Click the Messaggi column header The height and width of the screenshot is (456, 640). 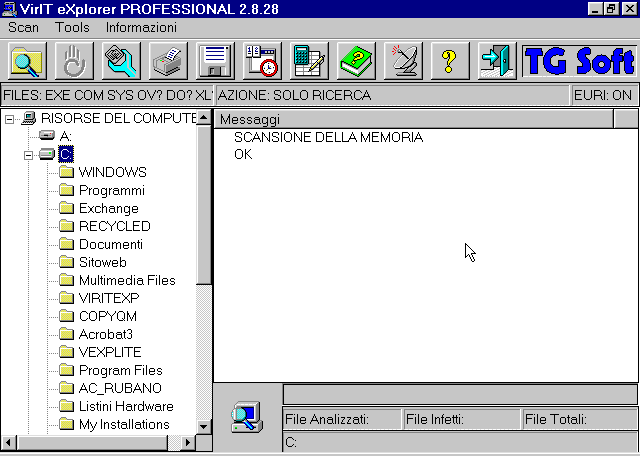(413, 119)
